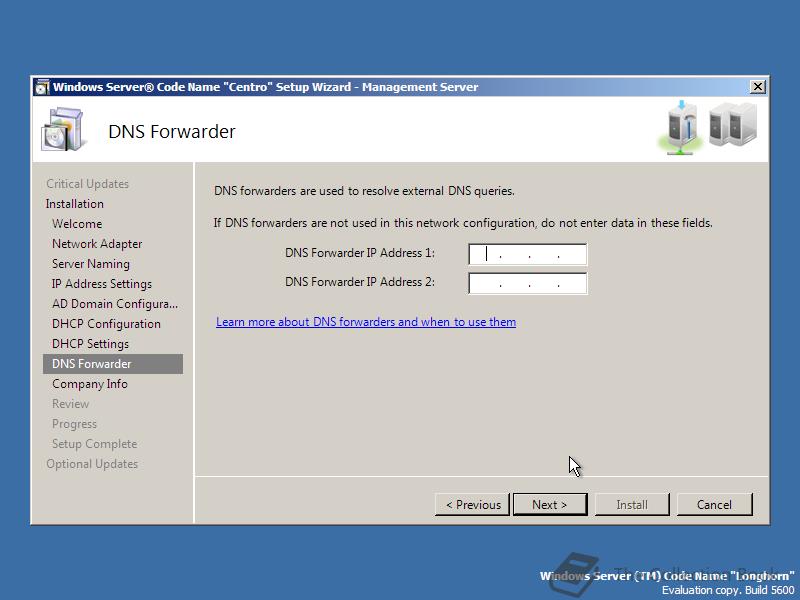Select the Setup Complete step
This screenshot has width=800, height=600.
pyautogui.click(x=94, y=444)
